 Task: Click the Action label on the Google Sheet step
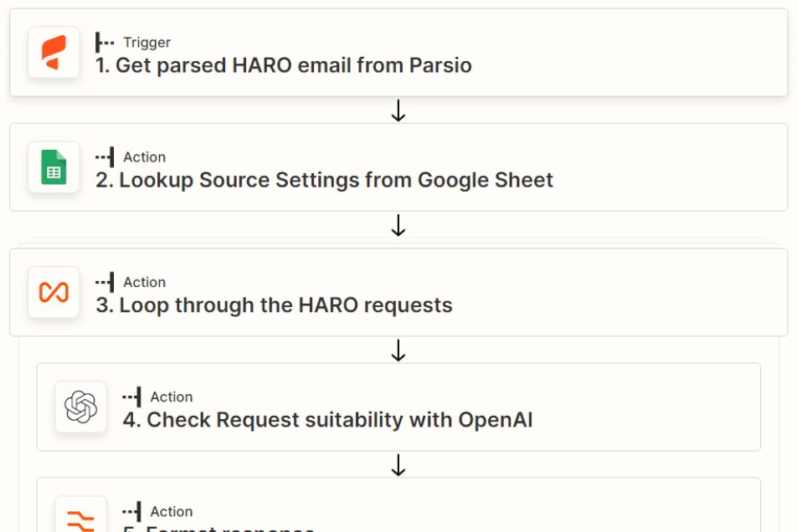coord(144,157)
